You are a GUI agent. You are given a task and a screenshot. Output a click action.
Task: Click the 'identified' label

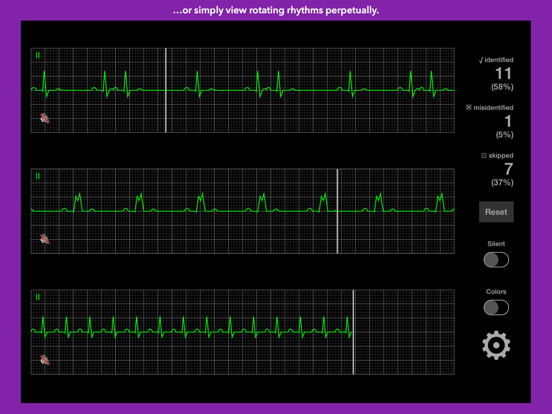point(499,60)
